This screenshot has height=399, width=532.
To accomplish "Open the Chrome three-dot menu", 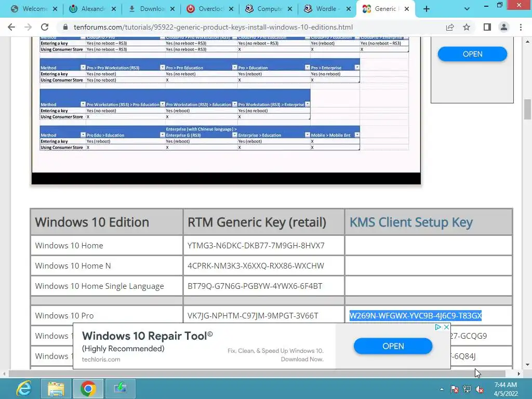I will (x=521, y=27).
